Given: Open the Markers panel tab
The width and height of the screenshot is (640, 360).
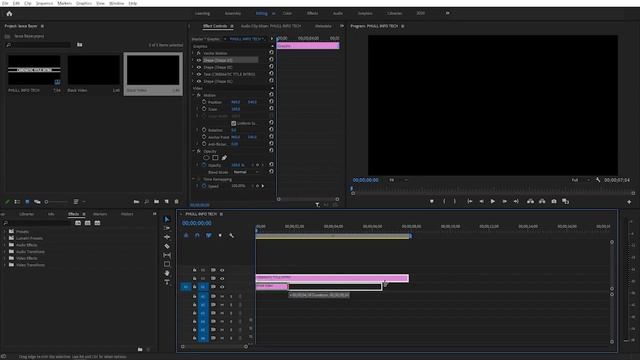Looking at the screenshot, I should coord(100,214).
